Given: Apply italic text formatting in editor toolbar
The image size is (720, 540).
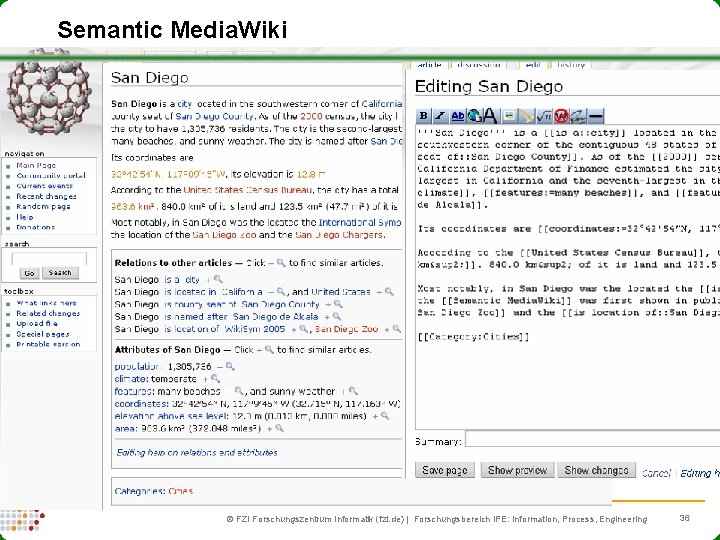Looking at the screenshot, I should pos(440,116).
